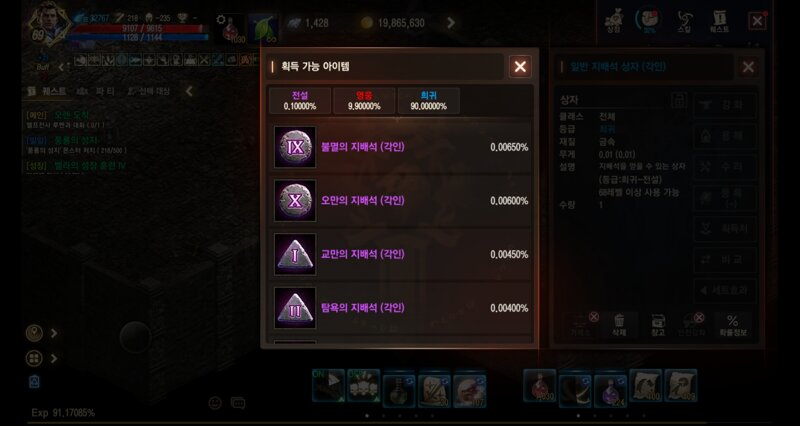The width and height of the screenshot is (800, 426).
Task: Expand the currency bar right arrow
Action: click(451, 22)
